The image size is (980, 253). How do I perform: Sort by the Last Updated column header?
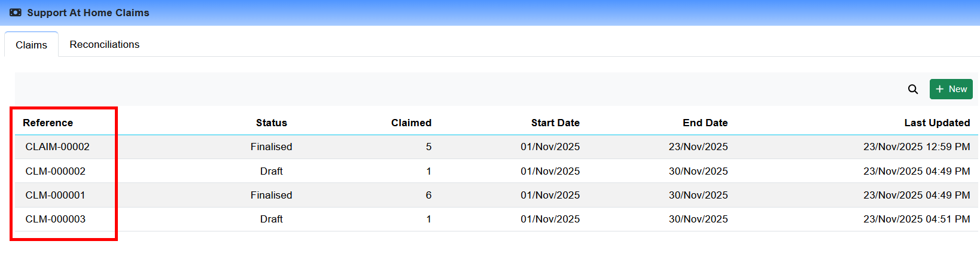[x=936, y=123]
